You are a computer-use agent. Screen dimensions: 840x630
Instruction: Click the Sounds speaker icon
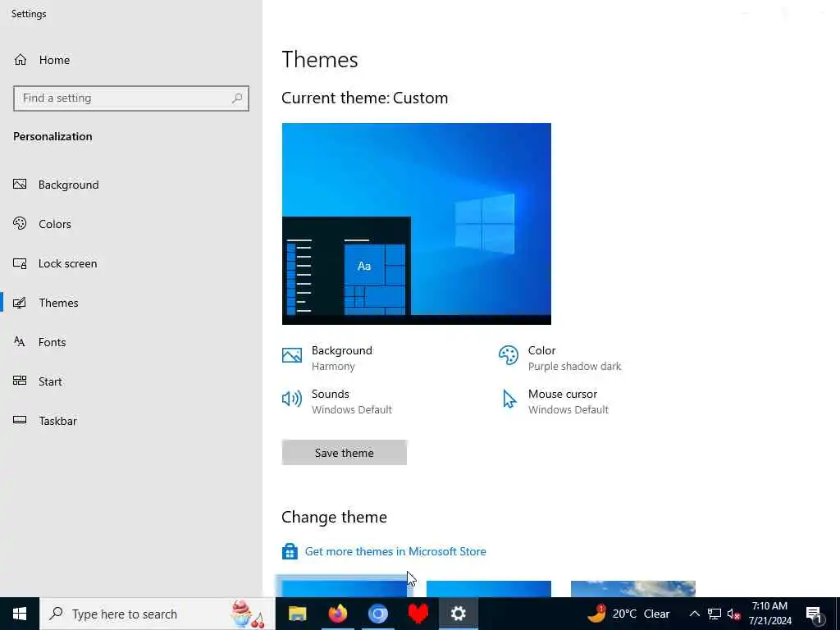point(292,399)
